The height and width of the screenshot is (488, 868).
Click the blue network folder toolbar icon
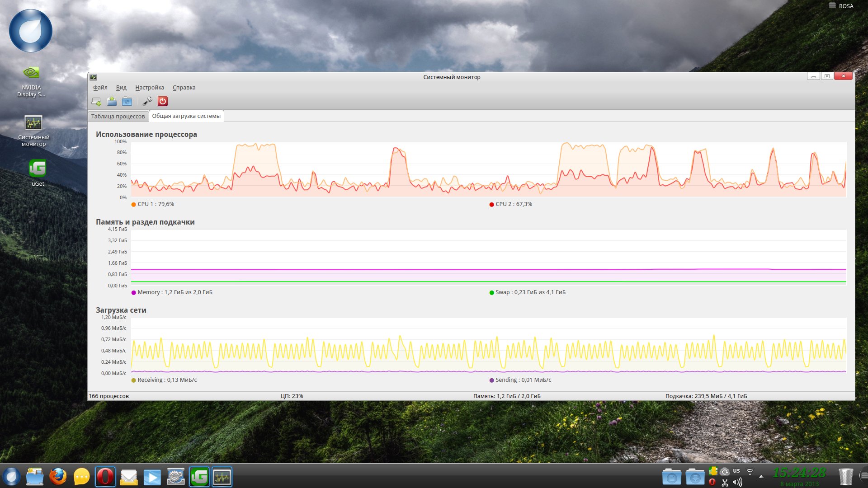tap(127, 101)
